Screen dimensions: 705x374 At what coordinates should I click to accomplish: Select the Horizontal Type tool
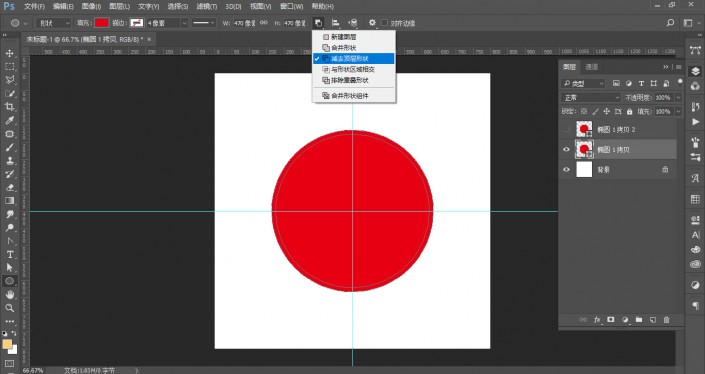(9, 254)
